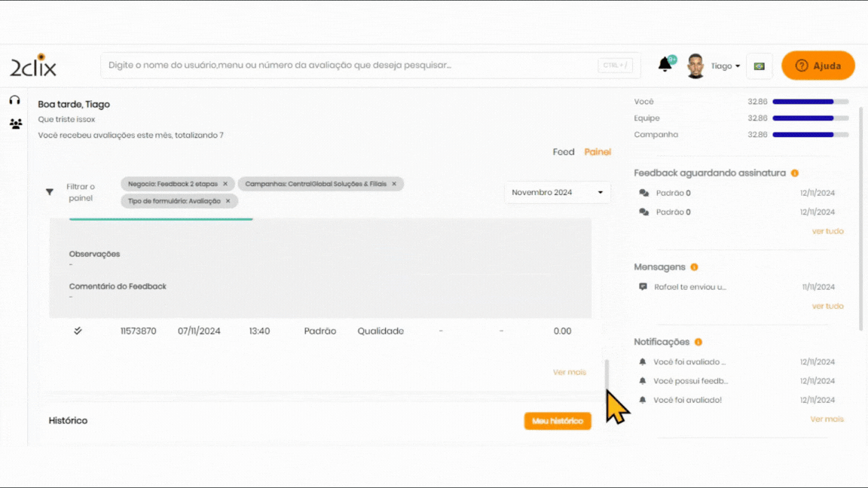
Task: Open the Novembro 2024 month dropdown
Action: 557,193
